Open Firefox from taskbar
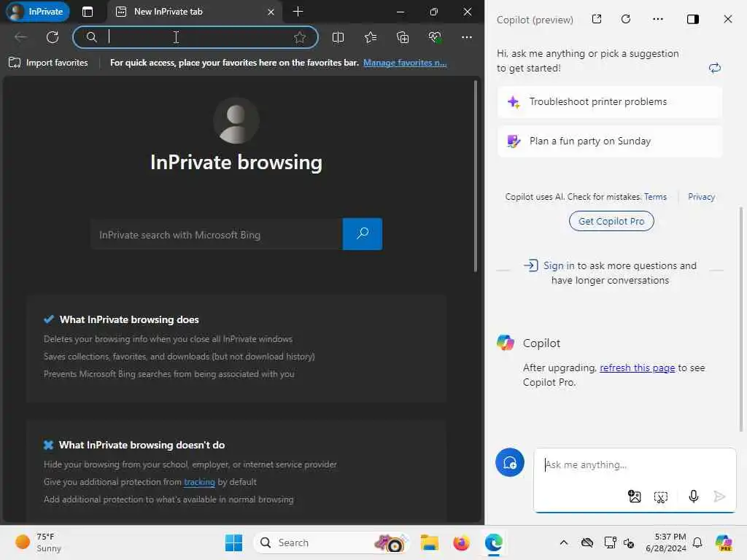This screenshot has height=560, width=747. [461, 542]
